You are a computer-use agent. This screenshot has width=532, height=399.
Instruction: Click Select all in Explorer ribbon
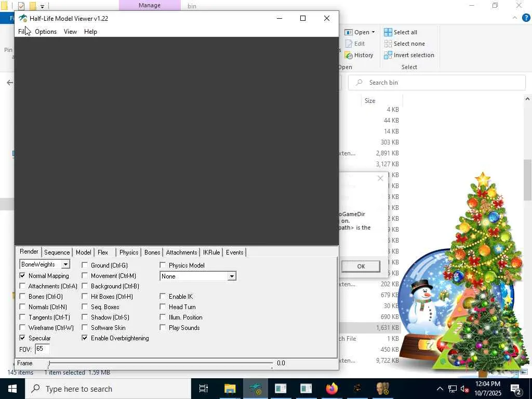tap(401, 32)
